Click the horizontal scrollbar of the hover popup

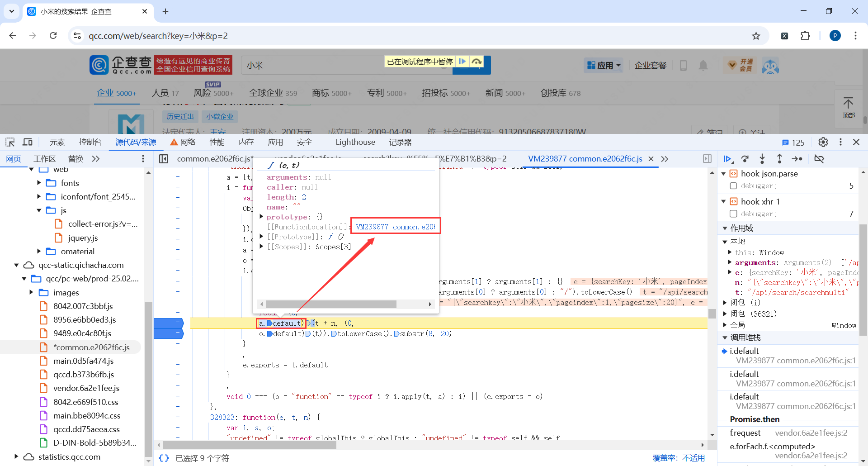[x=331, y=304]
